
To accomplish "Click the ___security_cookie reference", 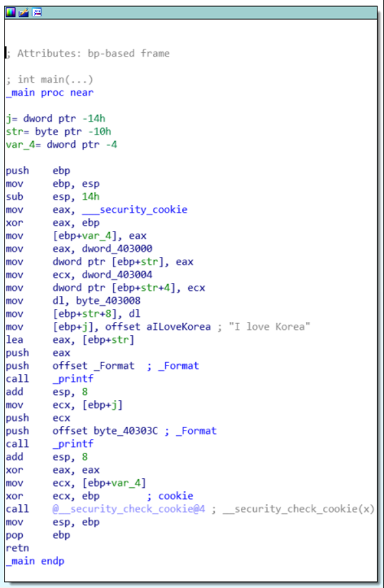I will (135, 209).
